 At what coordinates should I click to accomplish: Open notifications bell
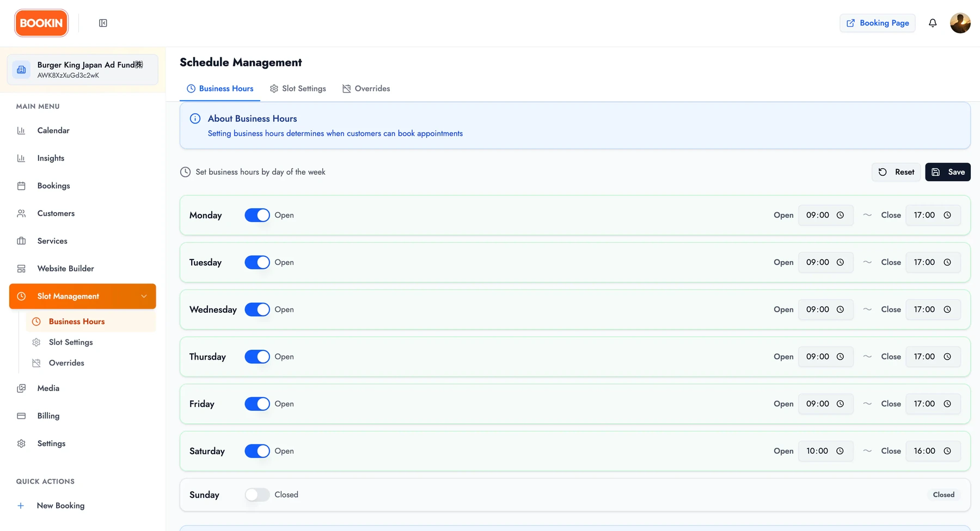[933, 23]
